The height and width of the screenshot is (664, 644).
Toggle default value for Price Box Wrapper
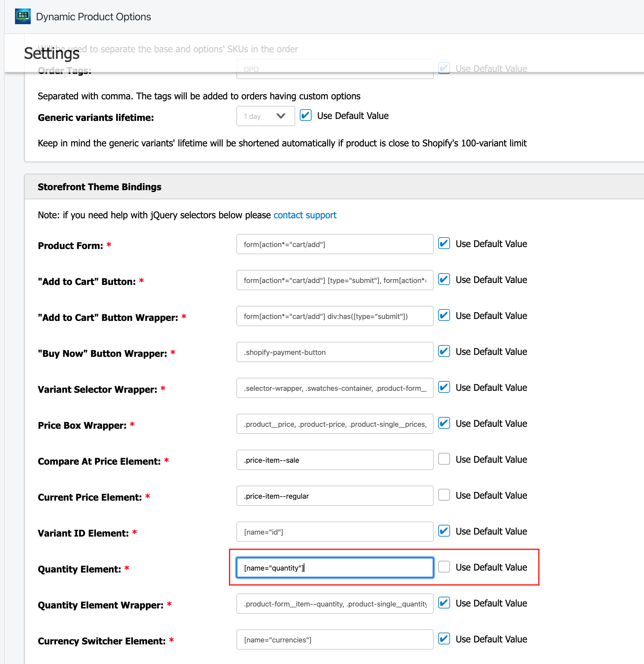coord(444,423)
